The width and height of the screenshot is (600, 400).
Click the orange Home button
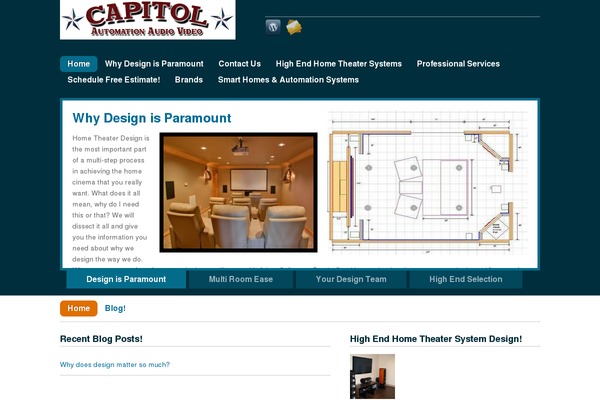pos(79,309)
